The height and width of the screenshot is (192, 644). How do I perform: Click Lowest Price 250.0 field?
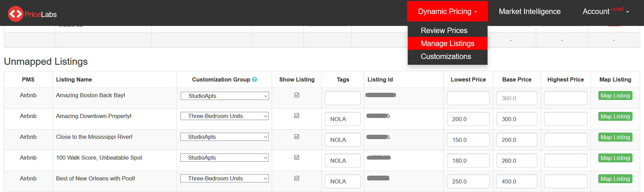tap(468, 181)
